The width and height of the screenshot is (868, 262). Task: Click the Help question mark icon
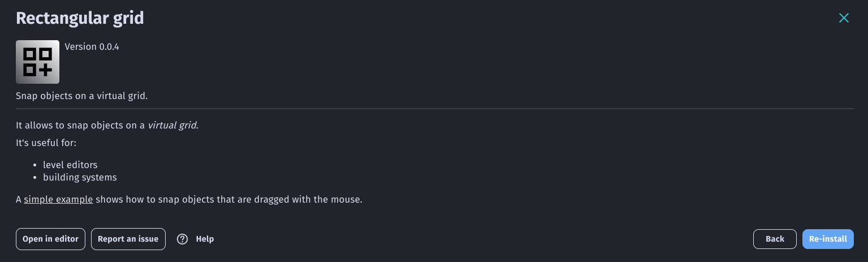tap(182, 239)
